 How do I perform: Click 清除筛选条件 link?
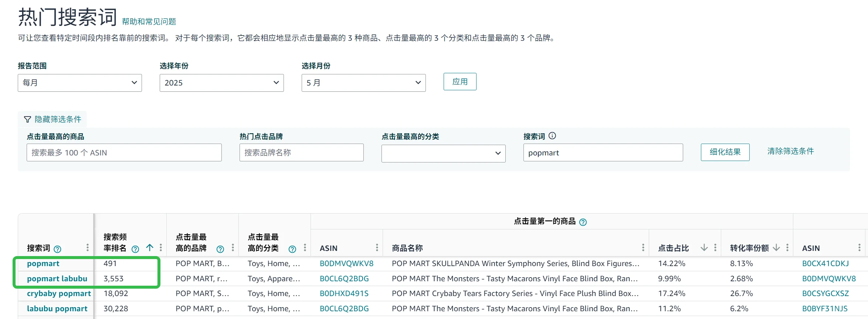point(791,151)
